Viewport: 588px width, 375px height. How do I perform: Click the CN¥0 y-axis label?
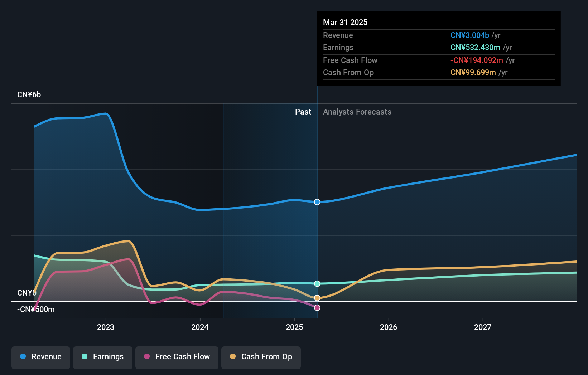click(x=27, y=293)
